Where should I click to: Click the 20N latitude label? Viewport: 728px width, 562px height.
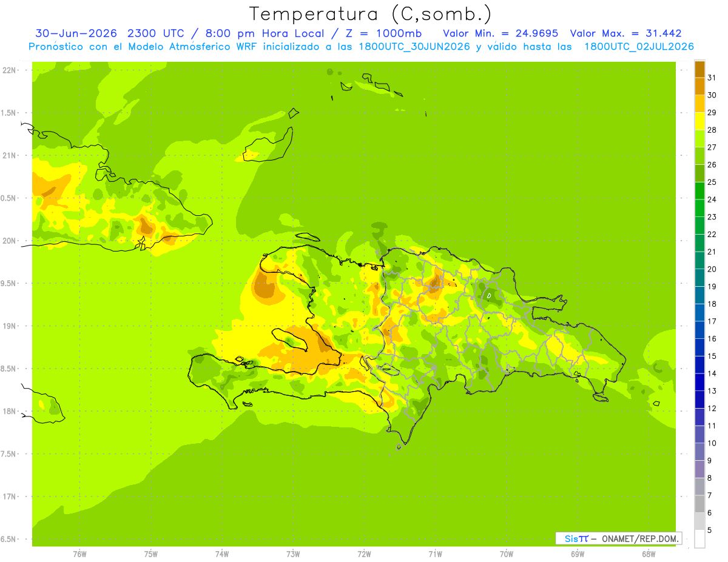point(9,241)
